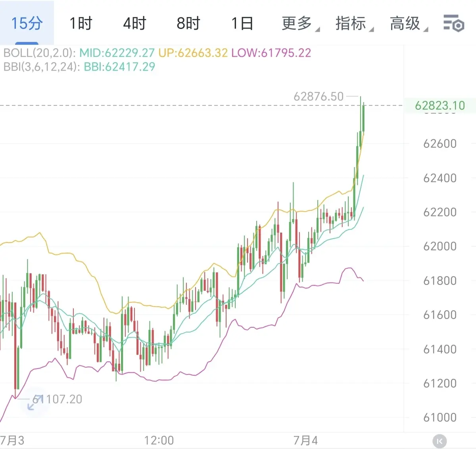Screen dimensions: 476x449
Task: Click the low marker 61107.20
Action: [x=58, y=399]
